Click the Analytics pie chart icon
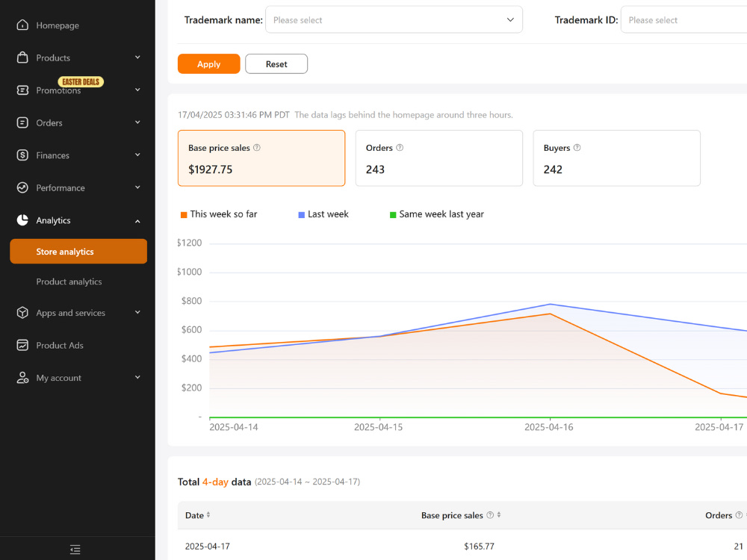The height and width of the screenshot is (560, 747). 22,220
